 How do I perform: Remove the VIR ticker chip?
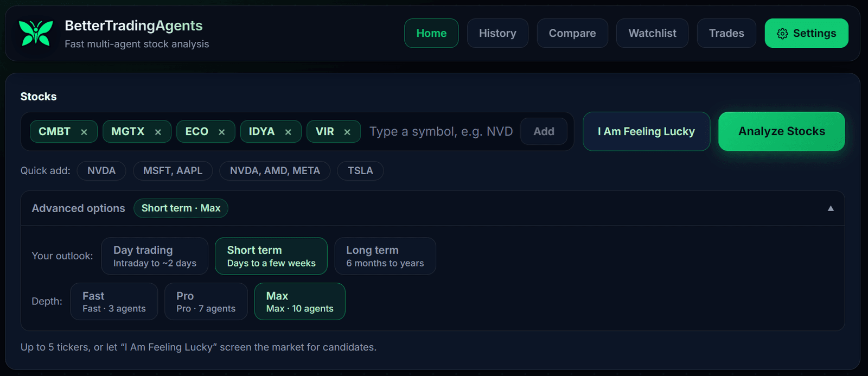(347, 132)
